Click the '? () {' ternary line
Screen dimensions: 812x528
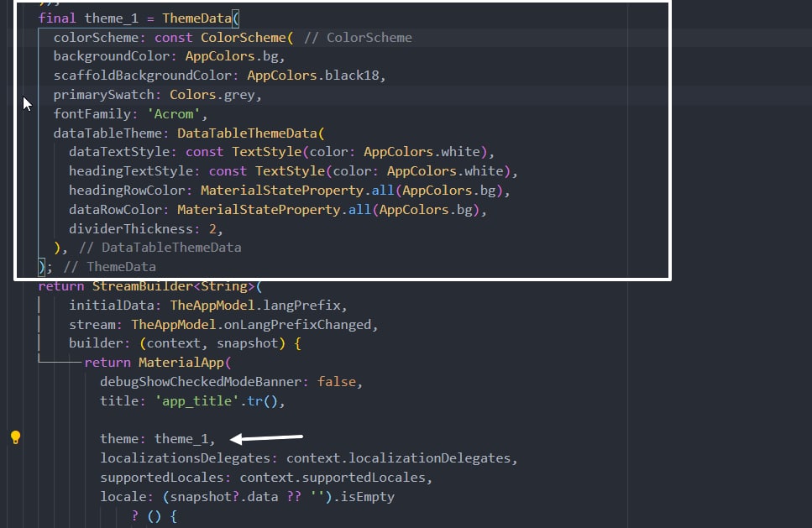coord(154,516)
